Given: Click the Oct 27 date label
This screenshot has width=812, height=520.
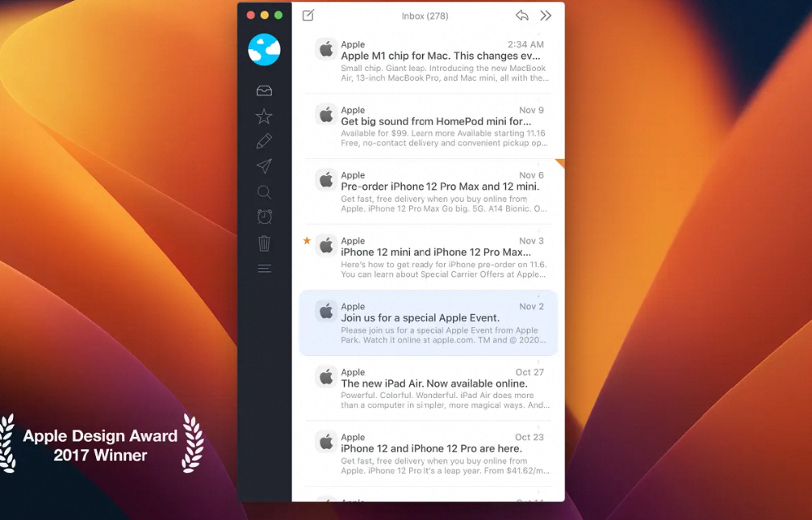Looking at the screenshot, I should click(x=529, y=372).
